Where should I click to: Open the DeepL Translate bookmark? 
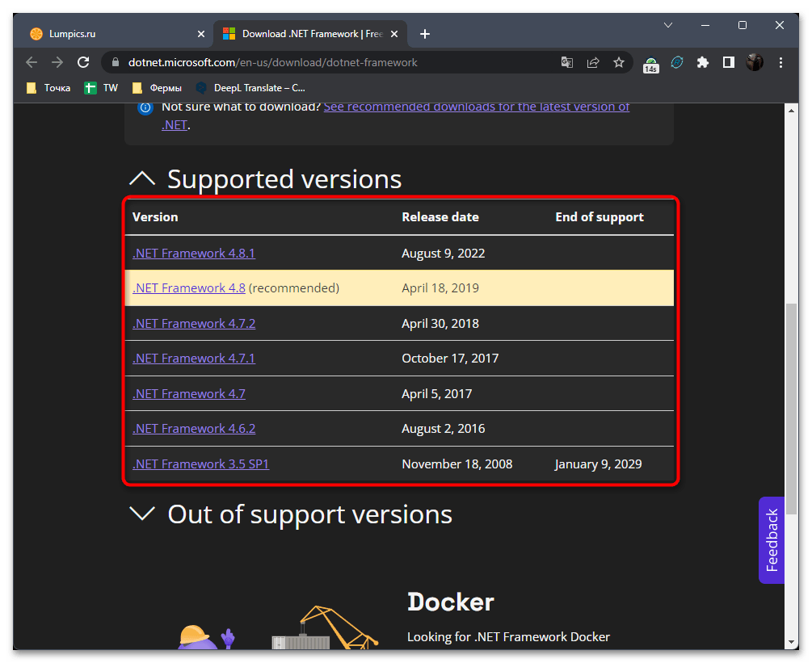250,88
